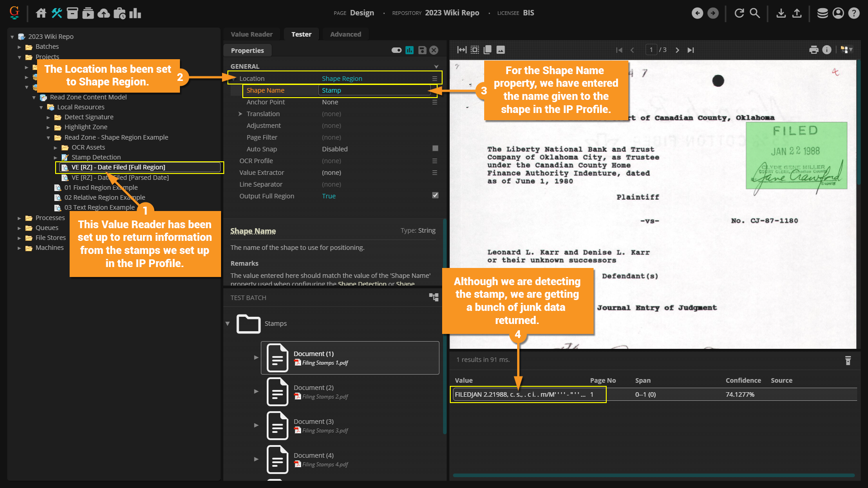868x488 pixels.
Task: Click the search magnifier icon
Action: click(755, 13)
